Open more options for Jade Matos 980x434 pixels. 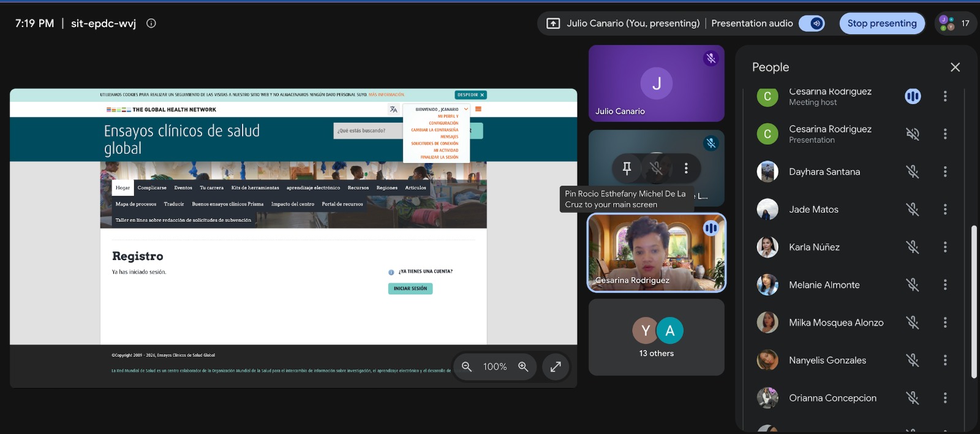pyautogui.click(x=945, y=210)
